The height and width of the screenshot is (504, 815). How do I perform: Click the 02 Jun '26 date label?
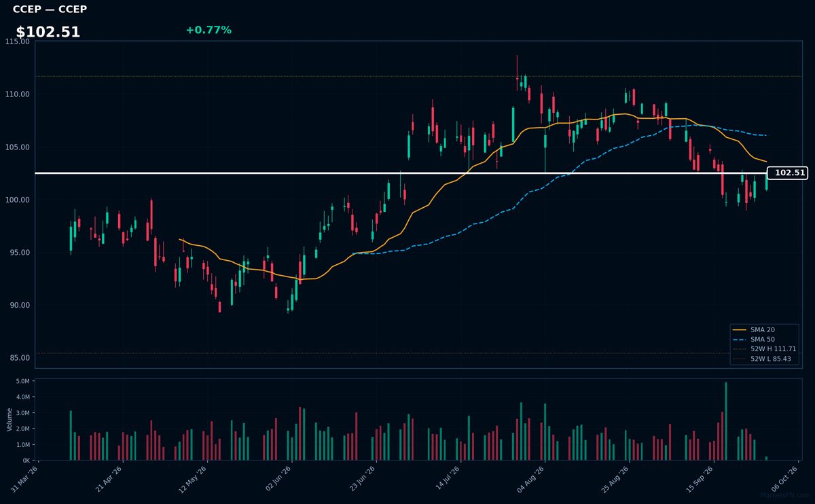click(x=278, y=479)
